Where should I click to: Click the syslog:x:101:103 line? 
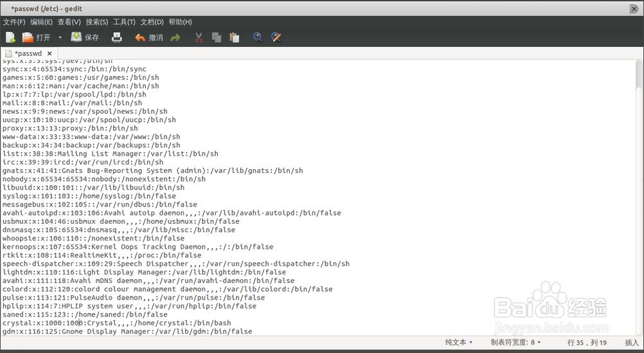[89, 196]
